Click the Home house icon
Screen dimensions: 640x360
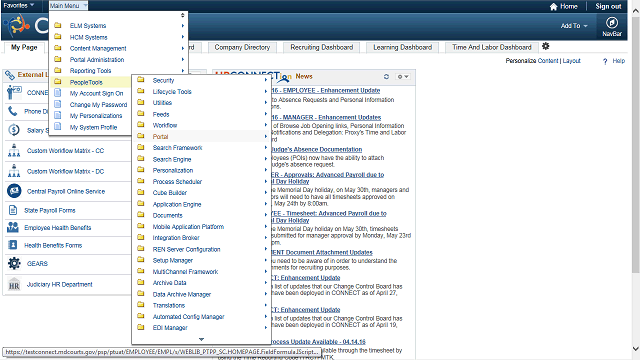coord(553,7)
